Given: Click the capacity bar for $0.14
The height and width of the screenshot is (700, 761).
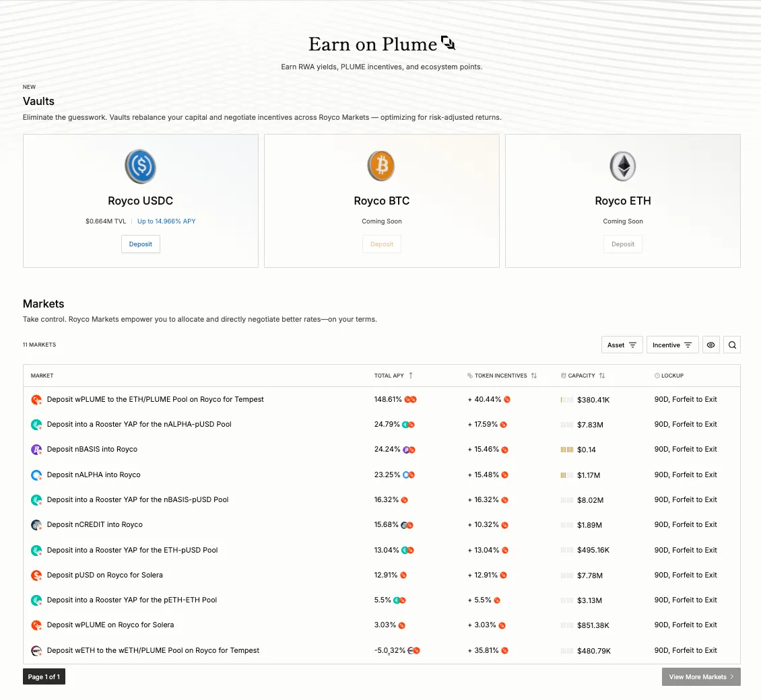Looking at the screenshot, I should pos(567,450).
